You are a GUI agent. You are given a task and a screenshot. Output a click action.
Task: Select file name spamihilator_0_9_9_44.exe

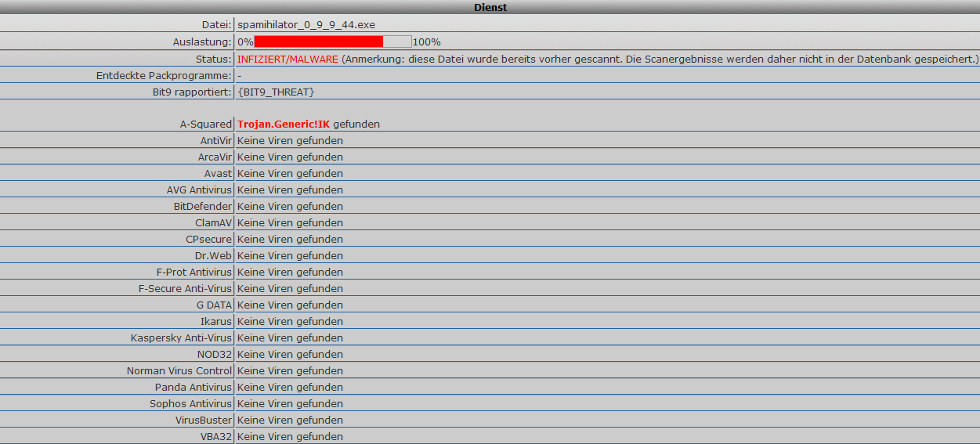coord(306,25)
